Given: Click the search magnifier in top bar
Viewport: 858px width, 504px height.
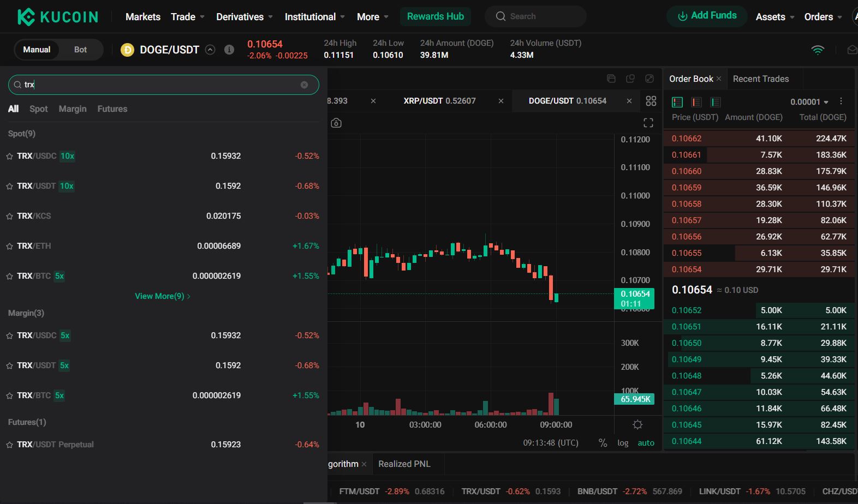Looking at the screenshot, I should pos(500,16).
